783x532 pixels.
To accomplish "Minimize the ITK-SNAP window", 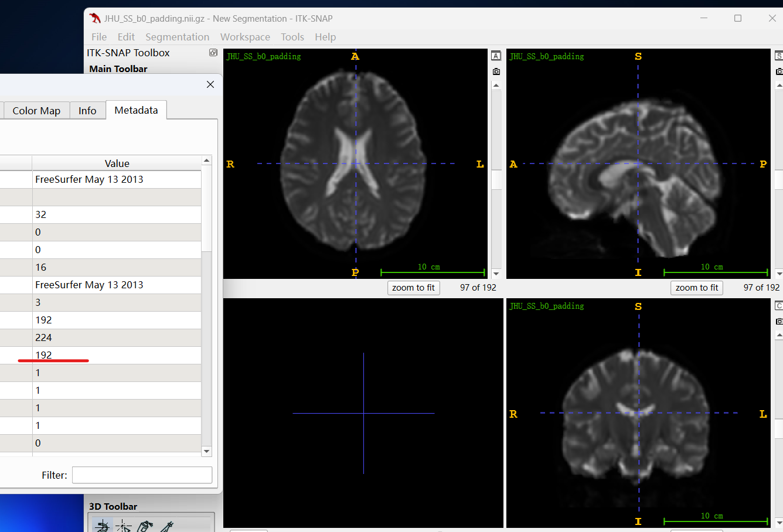I will tap(704, 18).
